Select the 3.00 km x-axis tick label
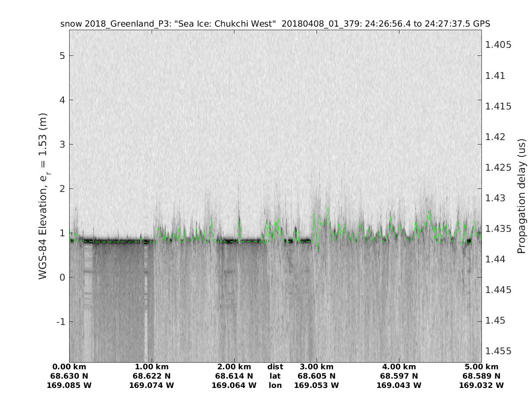 (317, 367)
